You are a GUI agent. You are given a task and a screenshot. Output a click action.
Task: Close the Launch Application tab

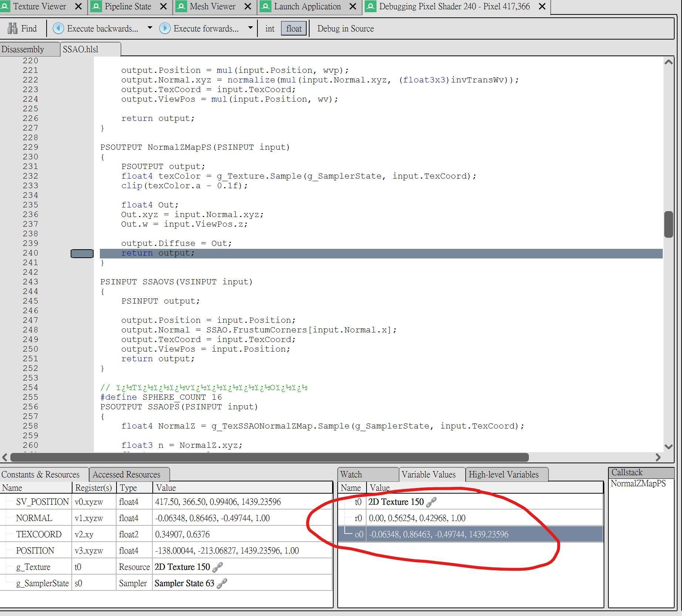point(353,6)
